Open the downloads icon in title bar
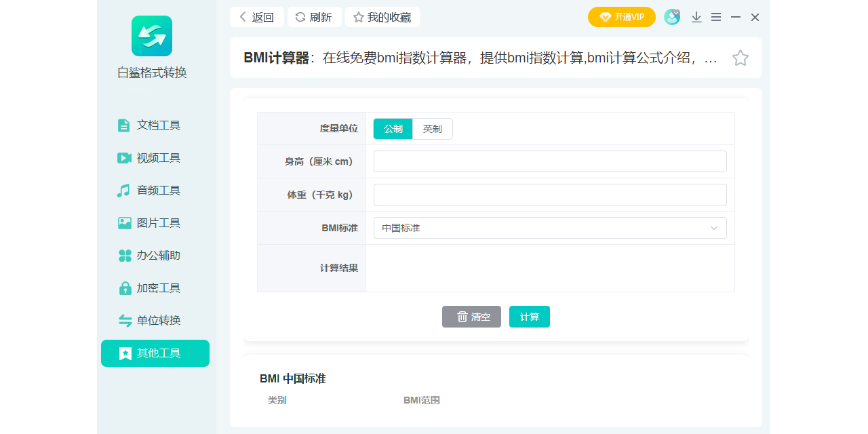 [x=696, y=18]
